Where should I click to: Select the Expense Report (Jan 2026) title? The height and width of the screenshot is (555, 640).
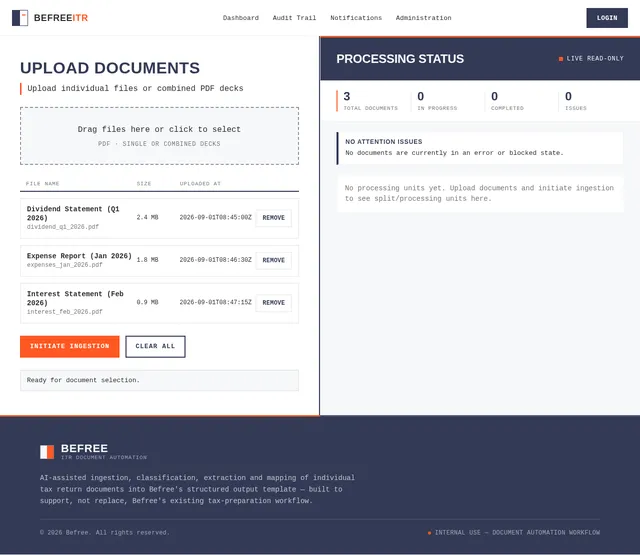[x=79, y=256]
